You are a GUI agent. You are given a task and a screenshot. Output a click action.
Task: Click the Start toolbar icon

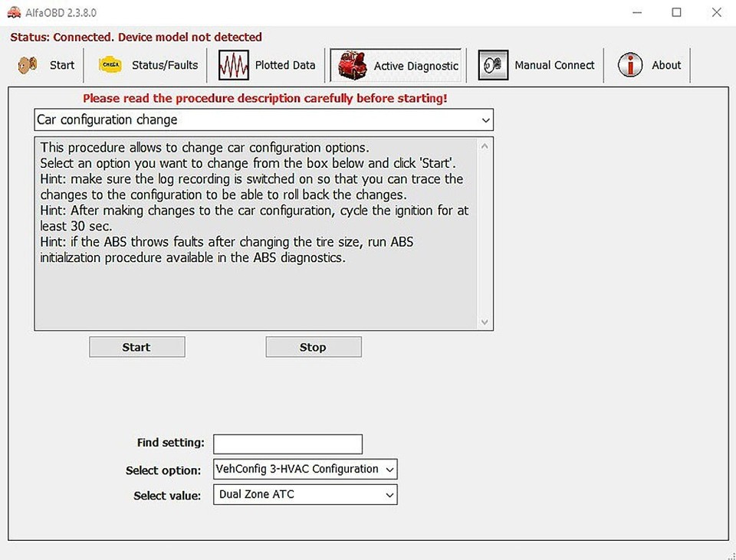28,65
